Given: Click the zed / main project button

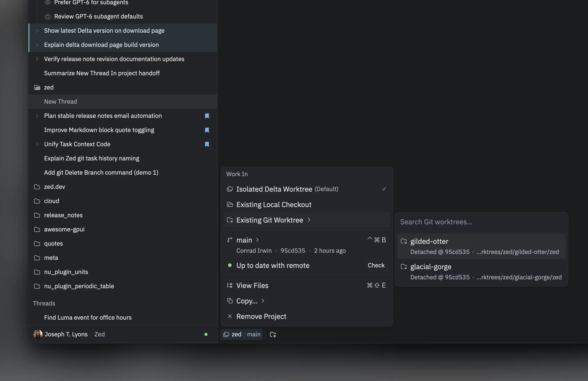Looking at the screenshot, I should tap(242, 334).
